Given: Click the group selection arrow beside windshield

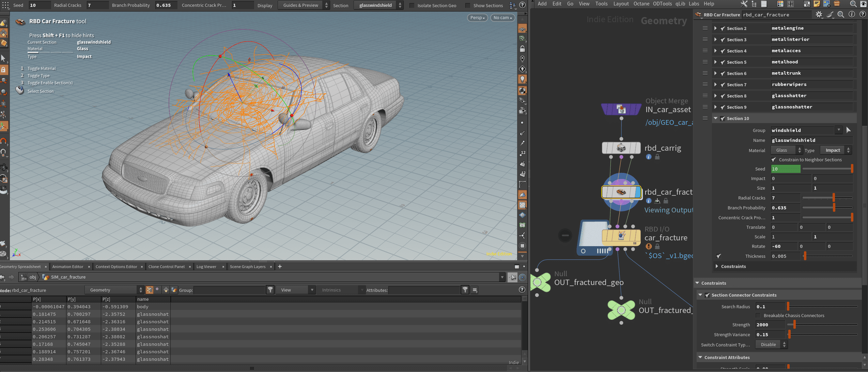Looking at the screenshot, I should click(849, 130).
